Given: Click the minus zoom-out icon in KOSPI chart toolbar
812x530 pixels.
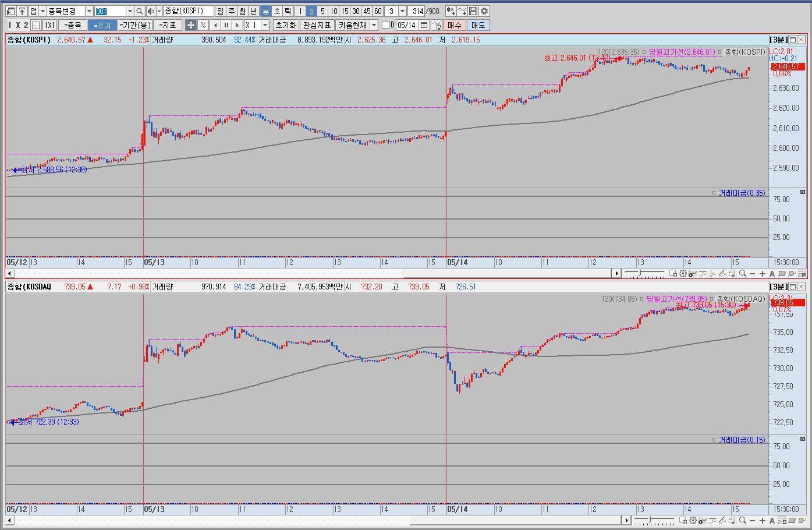Looking at the screenshot, I should (752, 273).
